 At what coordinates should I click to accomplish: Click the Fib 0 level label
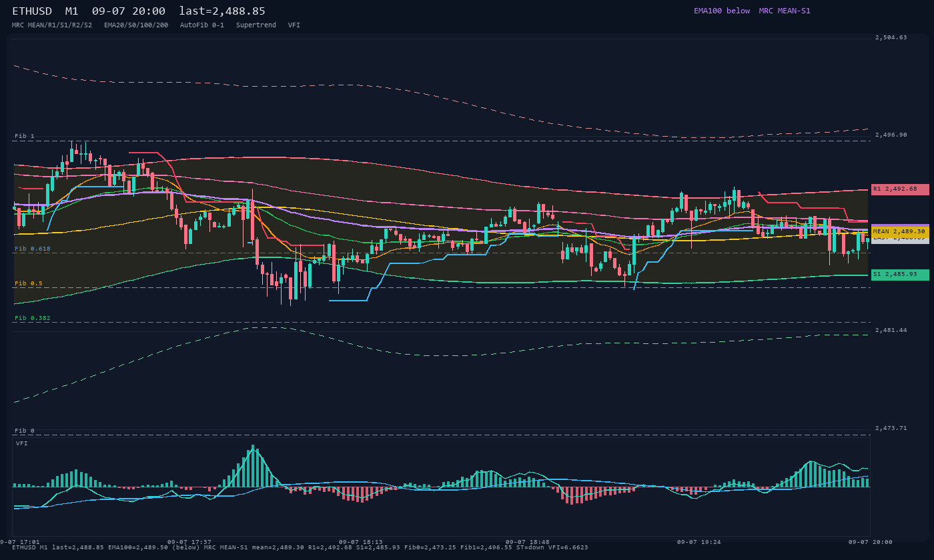[x=25, y=431]
